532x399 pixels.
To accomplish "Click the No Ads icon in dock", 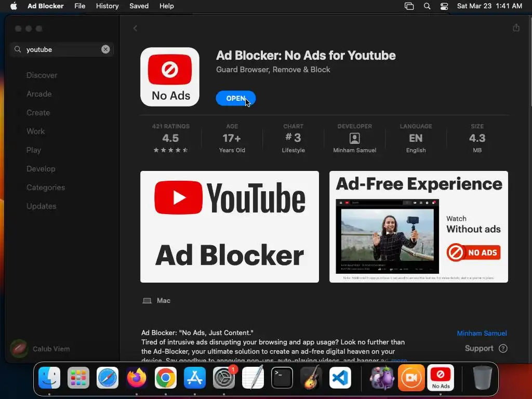I will [x=441, y=378].
